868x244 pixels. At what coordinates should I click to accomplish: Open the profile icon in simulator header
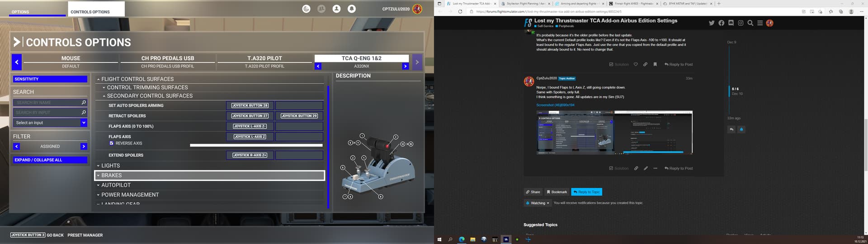(x=336, y=9)
